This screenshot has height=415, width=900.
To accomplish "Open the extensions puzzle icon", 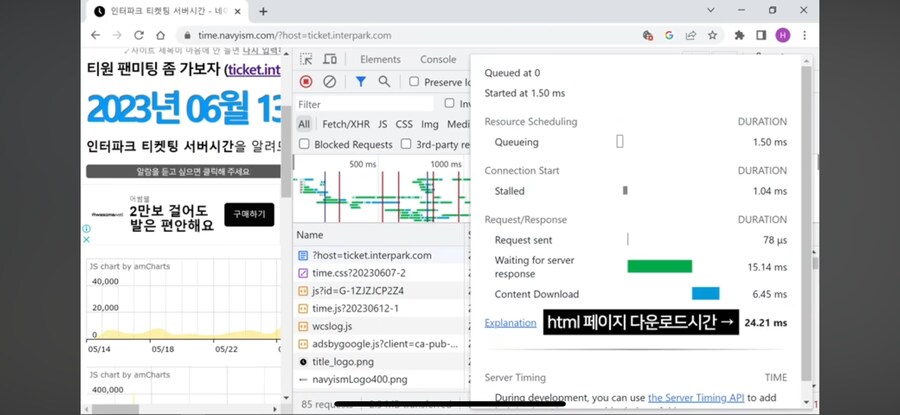I will pos(739,35).
